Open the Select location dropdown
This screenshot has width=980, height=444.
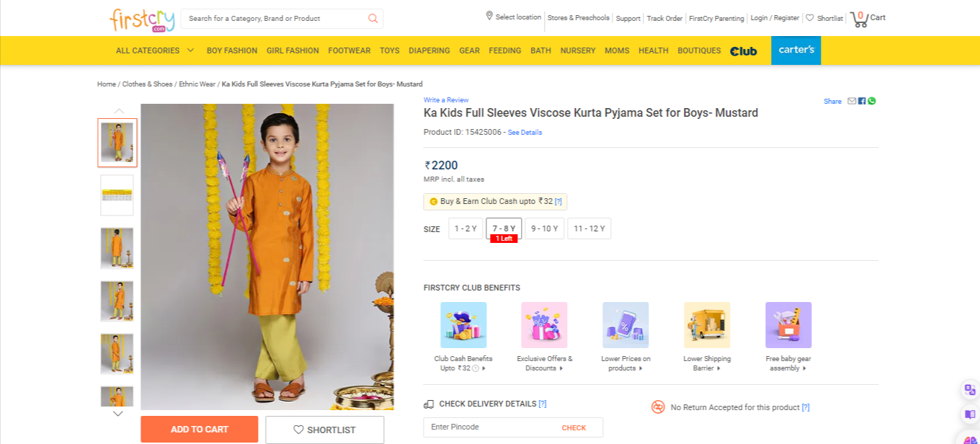pos(514,17)
